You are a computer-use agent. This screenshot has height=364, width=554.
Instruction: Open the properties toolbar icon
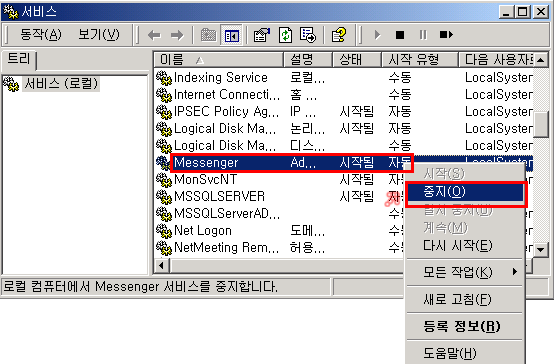pyautogui.click(x=262, y=35)
